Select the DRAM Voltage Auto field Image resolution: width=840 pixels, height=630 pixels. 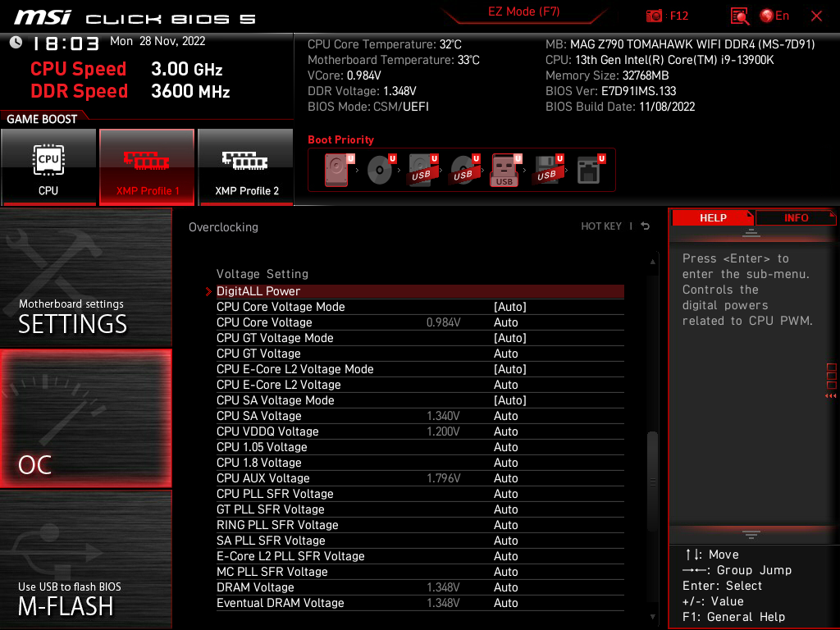[x=505, y=587]
